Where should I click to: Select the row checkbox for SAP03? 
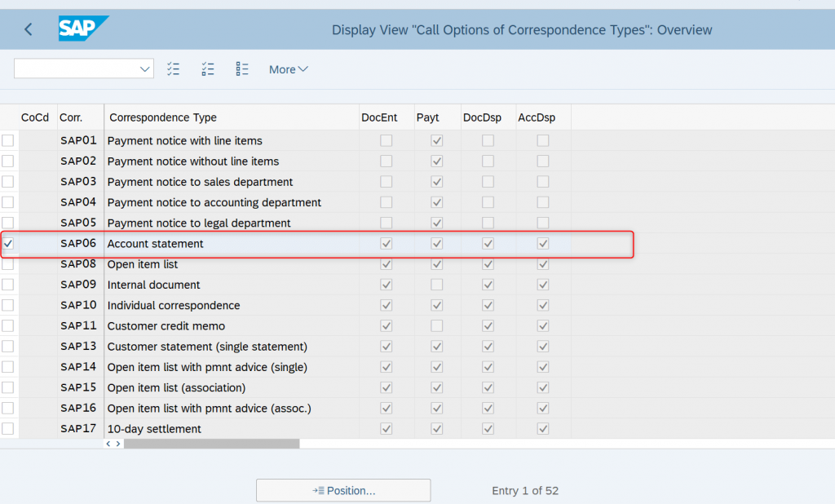point(8,182)
